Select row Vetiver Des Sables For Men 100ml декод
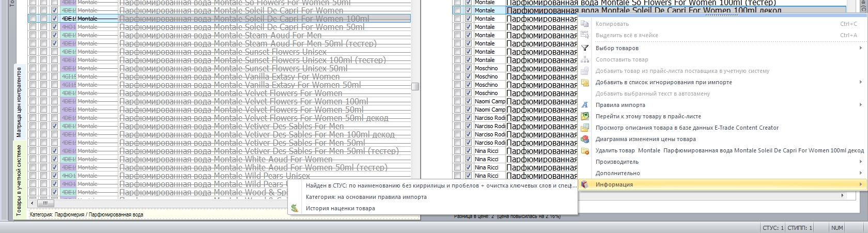The image size is (868, 233). pos(220,134)
